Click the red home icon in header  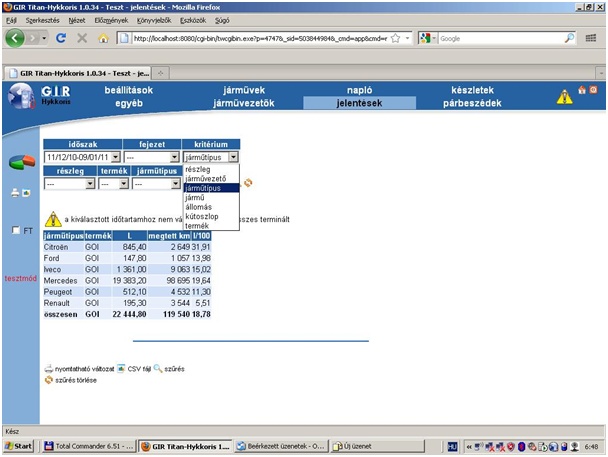582,91
